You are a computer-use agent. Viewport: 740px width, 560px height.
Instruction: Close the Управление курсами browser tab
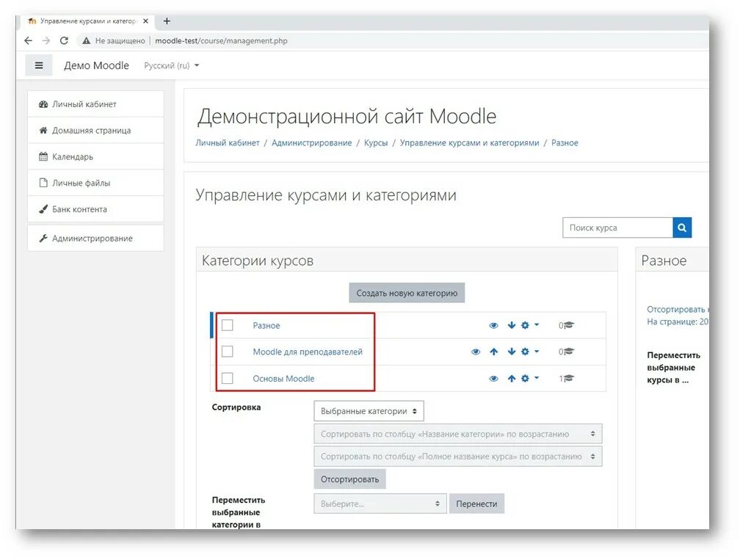pyautogui.click(x=145, y=21)
